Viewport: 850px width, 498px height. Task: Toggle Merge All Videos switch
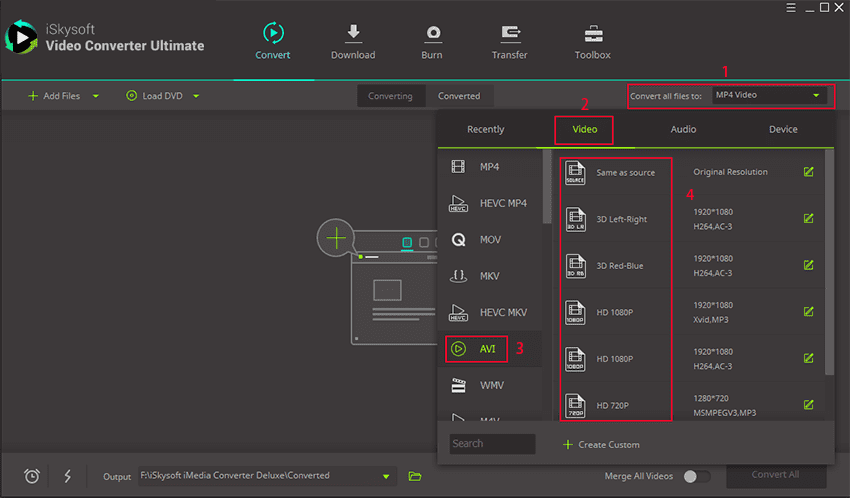[696, 476]
